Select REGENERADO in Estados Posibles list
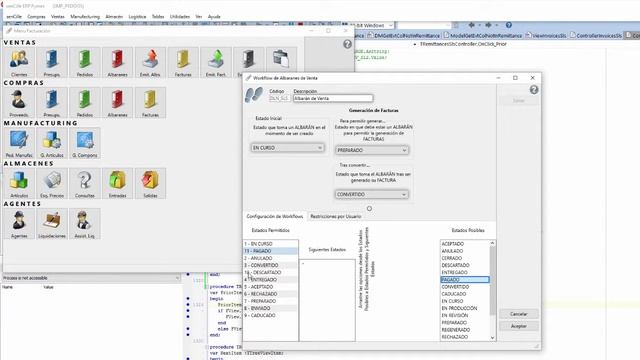 click(465, 330)
